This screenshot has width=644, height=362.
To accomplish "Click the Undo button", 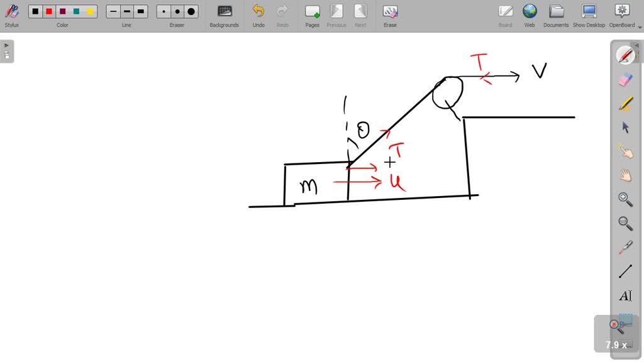I will tap(258, 15).
